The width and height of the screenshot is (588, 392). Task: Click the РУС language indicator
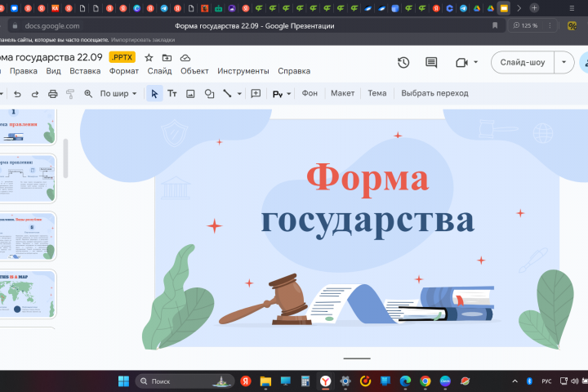tap(546, 381)
